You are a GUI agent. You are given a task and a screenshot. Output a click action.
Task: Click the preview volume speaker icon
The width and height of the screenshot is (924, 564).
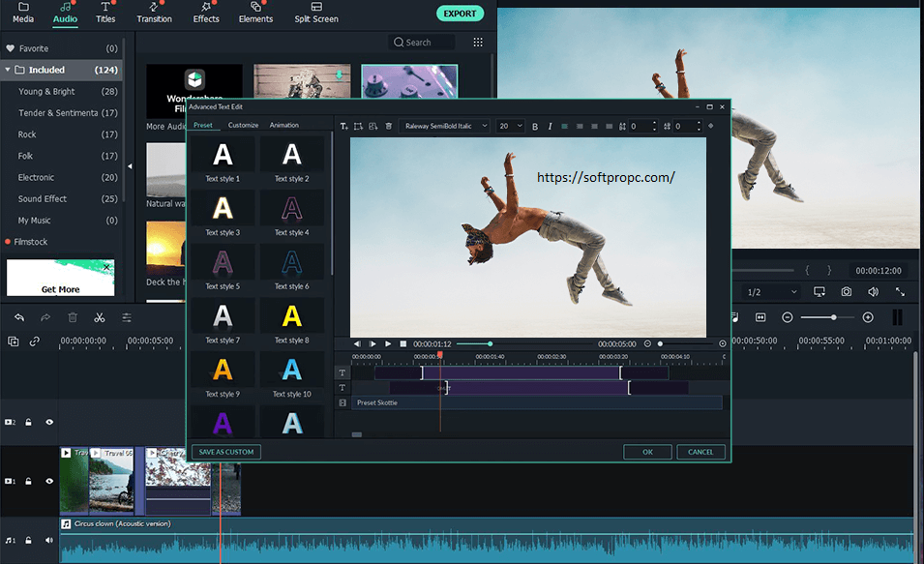click(x=874, y=292)
